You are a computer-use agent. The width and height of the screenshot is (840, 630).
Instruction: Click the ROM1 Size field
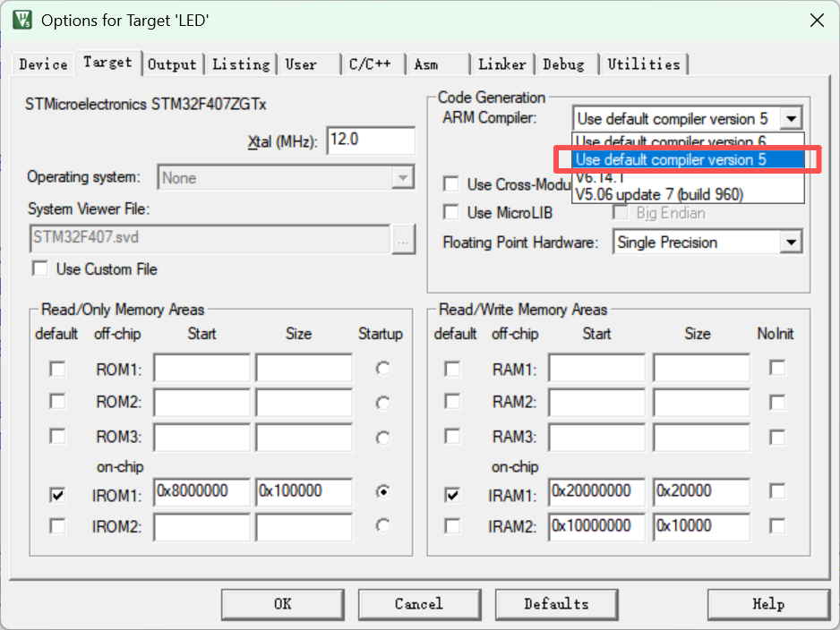pyautogui.click(x=304, y=368)
